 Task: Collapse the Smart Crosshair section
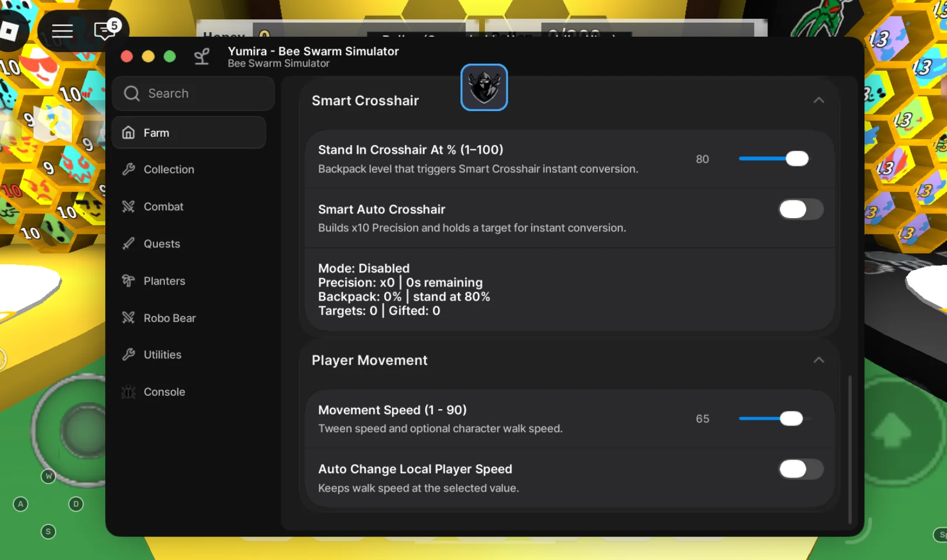coord(819,101)
